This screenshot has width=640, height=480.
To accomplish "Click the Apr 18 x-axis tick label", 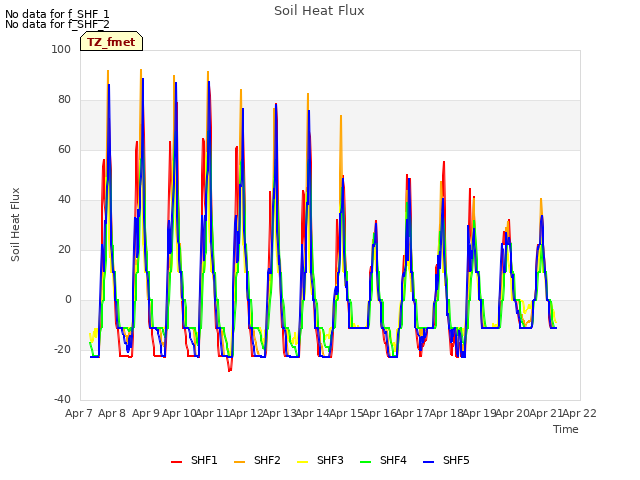I will [x=446, y=413].
